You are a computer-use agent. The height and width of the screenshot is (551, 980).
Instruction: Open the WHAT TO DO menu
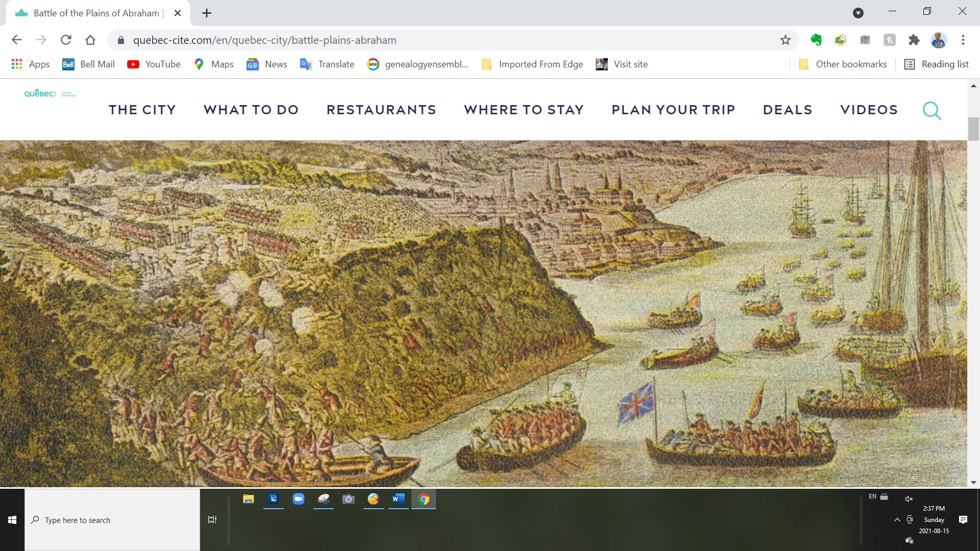[x=251, y=110]
